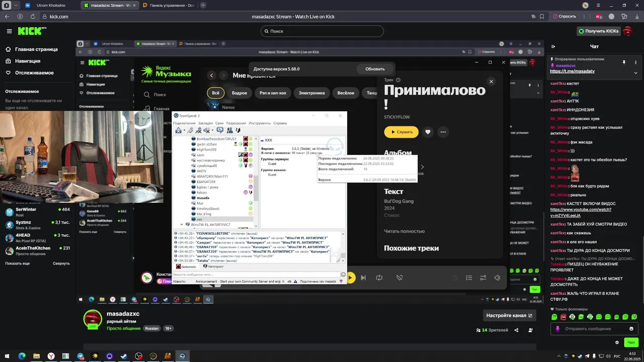Image resolution: width=644 pixels, height=362 pixels.
Task: Select the crying-laughing green emote at row end
Action: (x=634, y=317)
